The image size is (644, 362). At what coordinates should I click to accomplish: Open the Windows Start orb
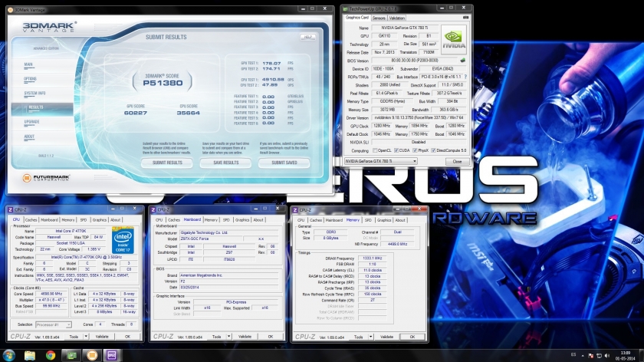coord(8,355)
